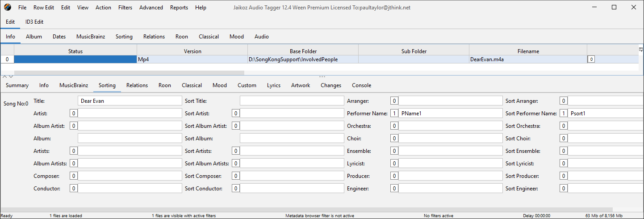The image size is (644, 219).
Task: Switch to the Artwork tab
Action: [300, 85]
